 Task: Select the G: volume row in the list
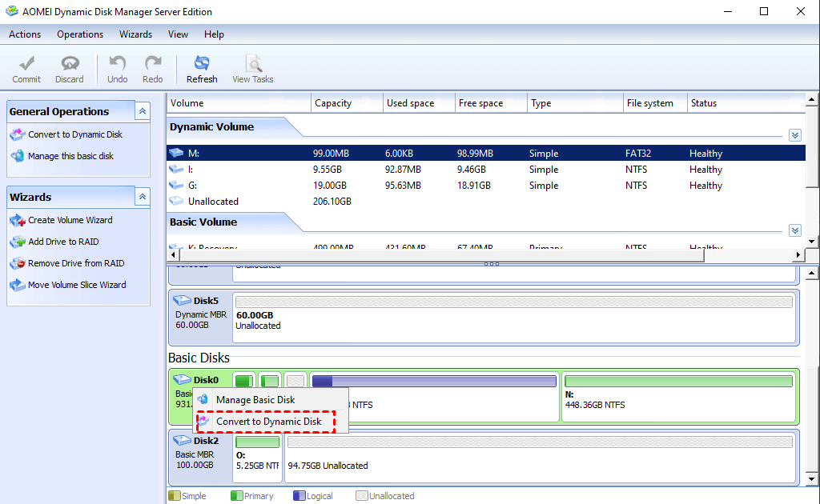click(x=486, y=185)
